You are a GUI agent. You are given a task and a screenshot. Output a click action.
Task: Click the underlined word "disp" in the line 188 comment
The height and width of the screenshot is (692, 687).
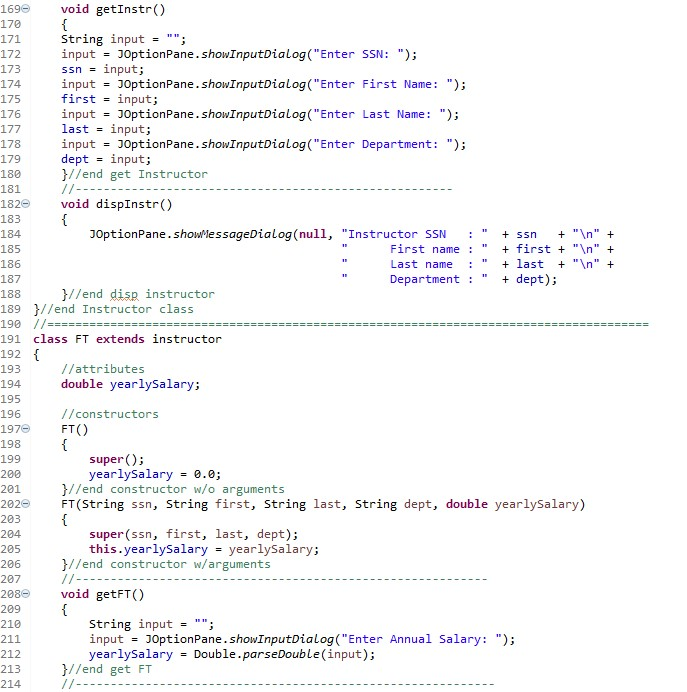(x=124, y=294)
